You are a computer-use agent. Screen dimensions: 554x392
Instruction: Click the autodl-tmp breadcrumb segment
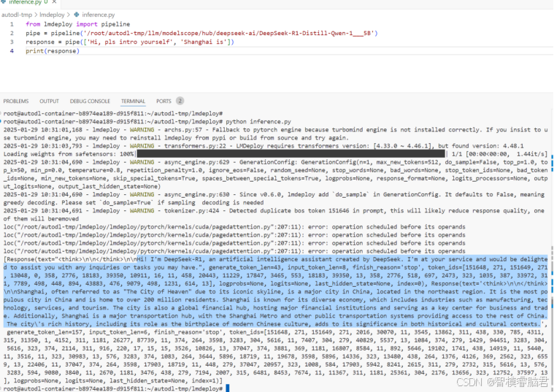[17, 15]
